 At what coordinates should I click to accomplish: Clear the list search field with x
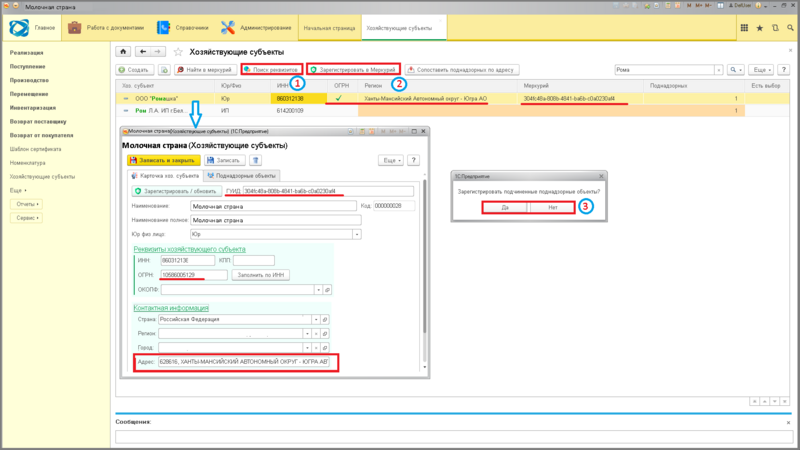(718, 69)
